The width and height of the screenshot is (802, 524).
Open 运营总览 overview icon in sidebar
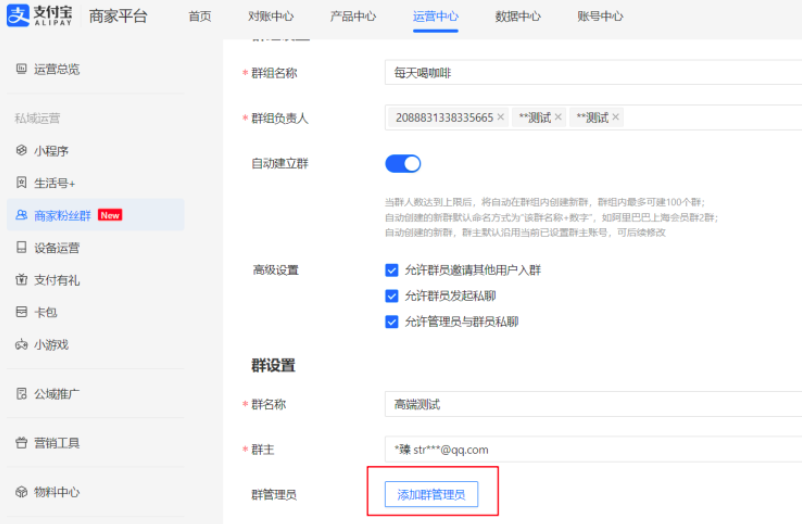pos(21,69)
